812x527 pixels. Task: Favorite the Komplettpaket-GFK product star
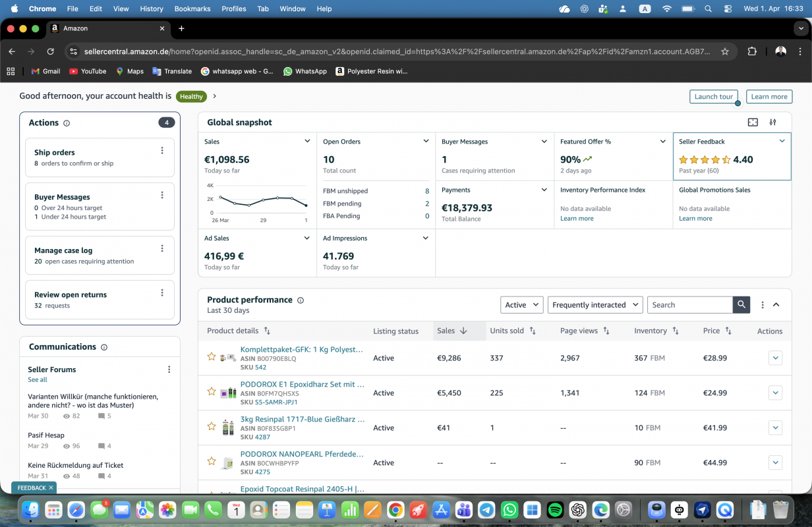point(212,356)
